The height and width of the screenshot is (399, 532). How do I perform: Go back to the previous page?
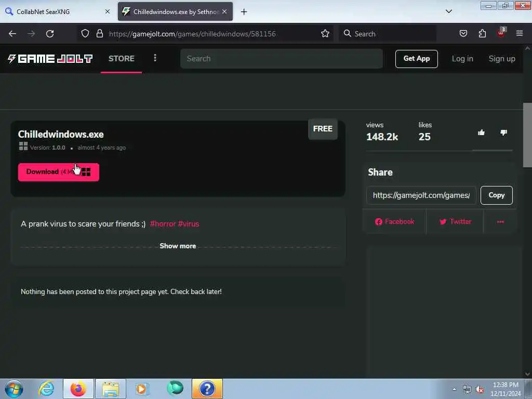pos(12,34)
